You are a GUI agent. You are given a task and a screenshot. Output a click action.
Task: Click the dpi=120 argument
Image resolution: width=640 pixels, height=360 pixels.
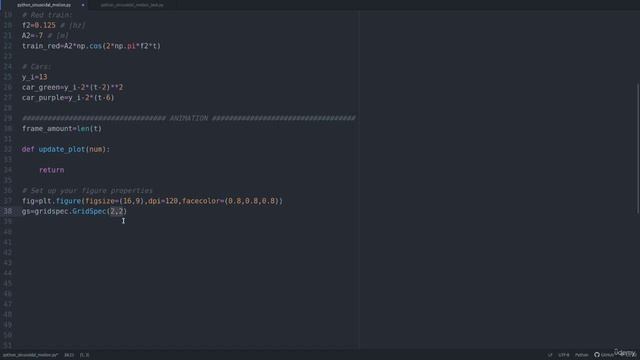(163, 201)
